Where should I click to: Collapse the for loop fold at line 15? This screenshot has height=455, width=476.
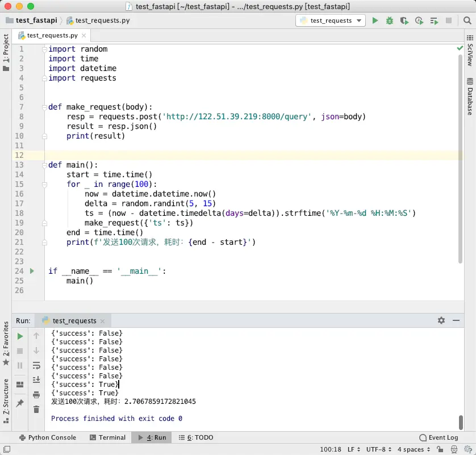pos(44,185)
